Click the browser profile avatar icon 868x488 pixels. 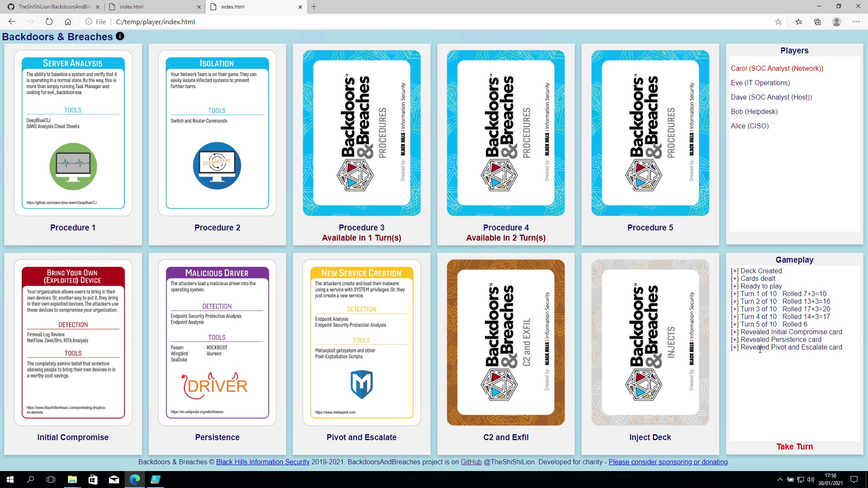tap(837, 22)
